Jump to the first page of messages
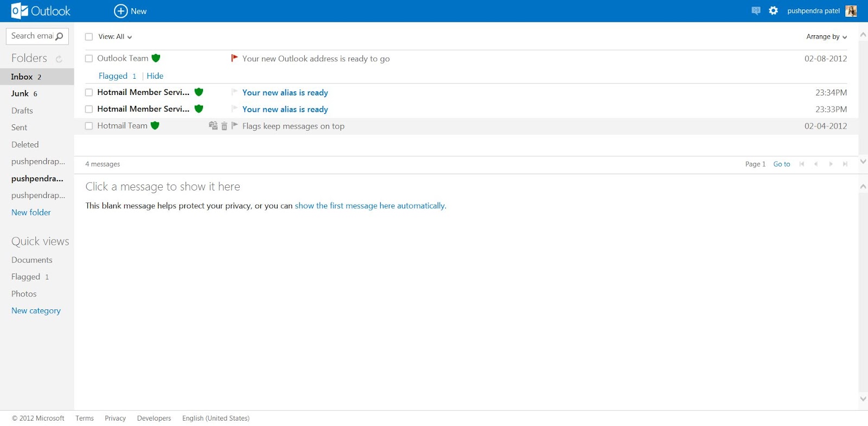 point(802,164)
